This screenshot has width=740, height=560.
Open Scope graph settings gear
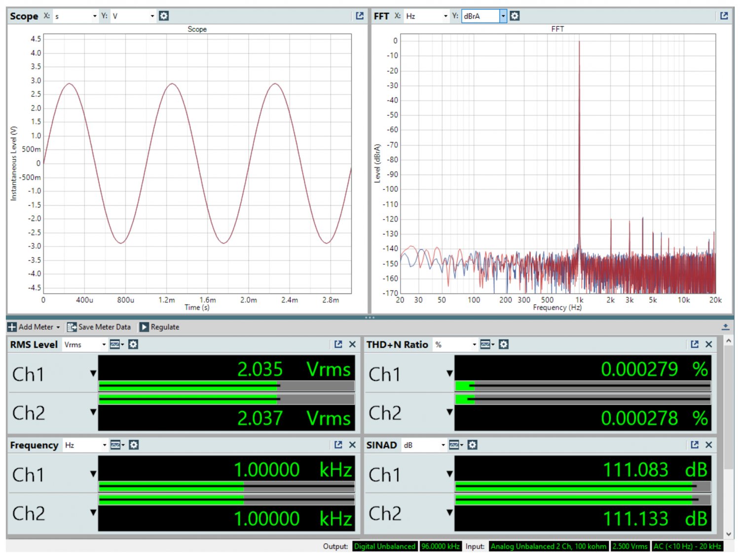164,16
